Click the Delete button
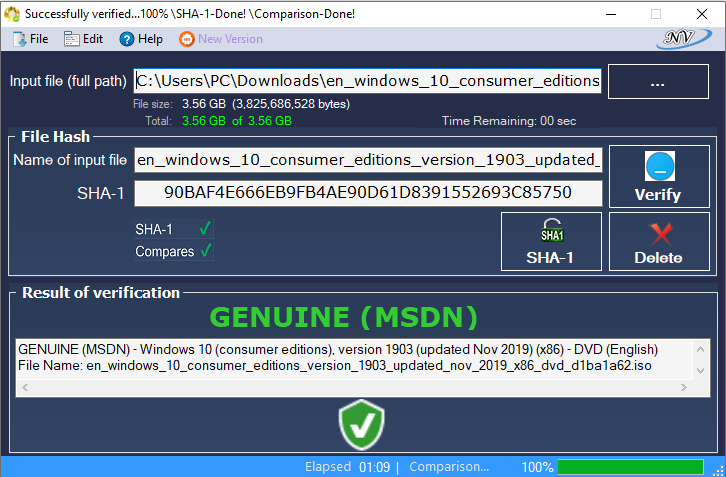This screenshot has height=477, width=726. point(659,241)
